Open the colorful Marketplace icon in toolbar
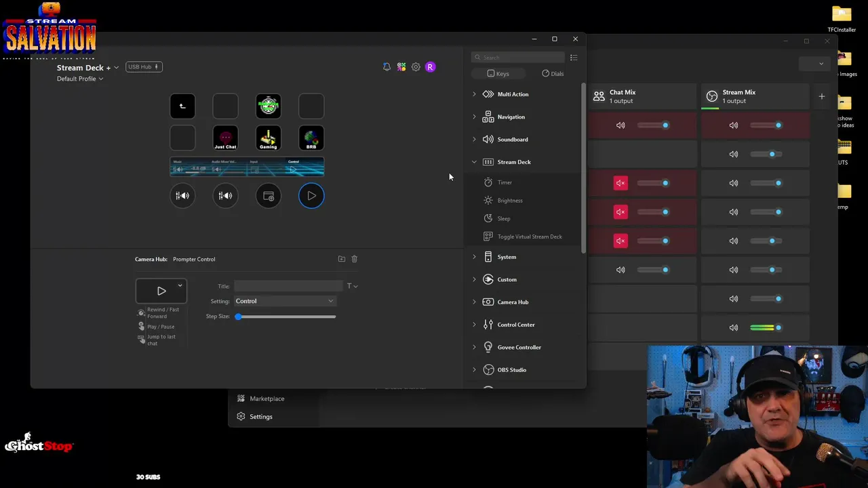This screenshot has height=488, width=868. [401, 67]
